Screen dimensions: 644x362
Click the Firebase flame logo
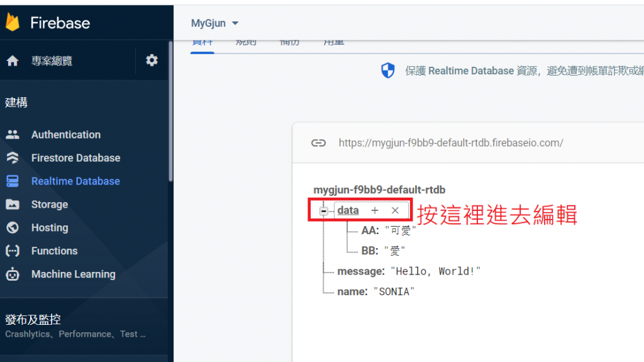[x=13, y=22]
